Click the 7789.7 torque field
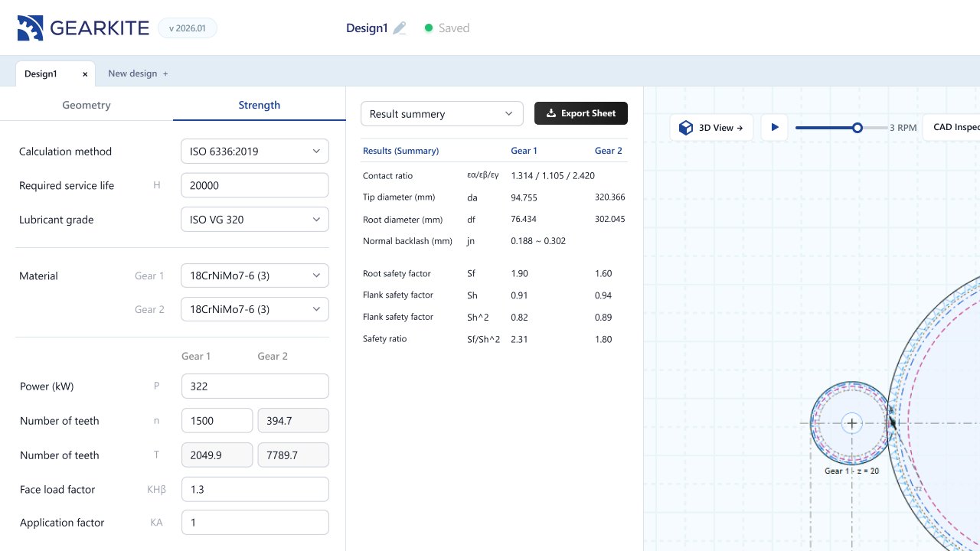The height and width of the screenshot is (551, 980). pyautogui.click(x=293, y=455)
